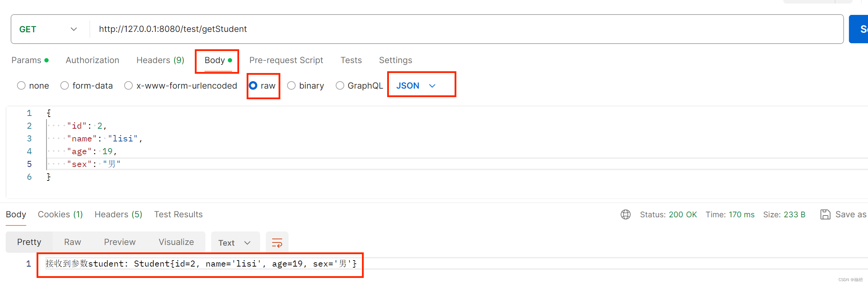The height and width of the screenshot is (285, 868).
Task: Go to the Pre-request Script tab
Action: [x=286, y=60]
